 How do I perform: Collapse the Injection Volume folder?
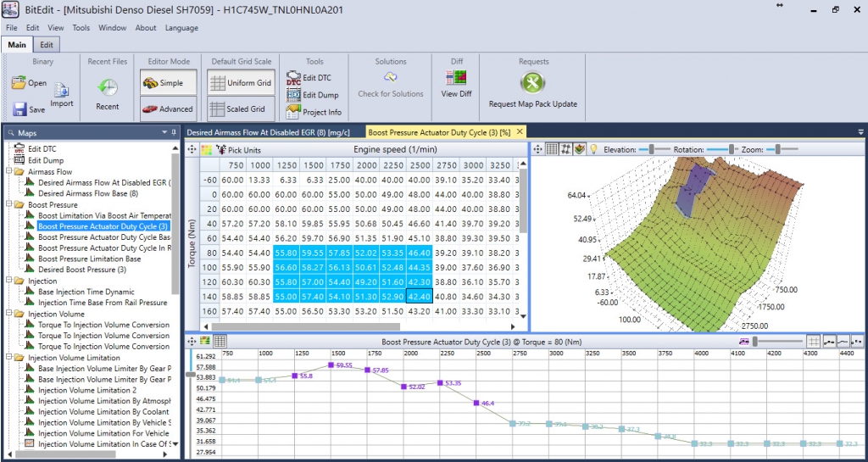click(9, 314)
